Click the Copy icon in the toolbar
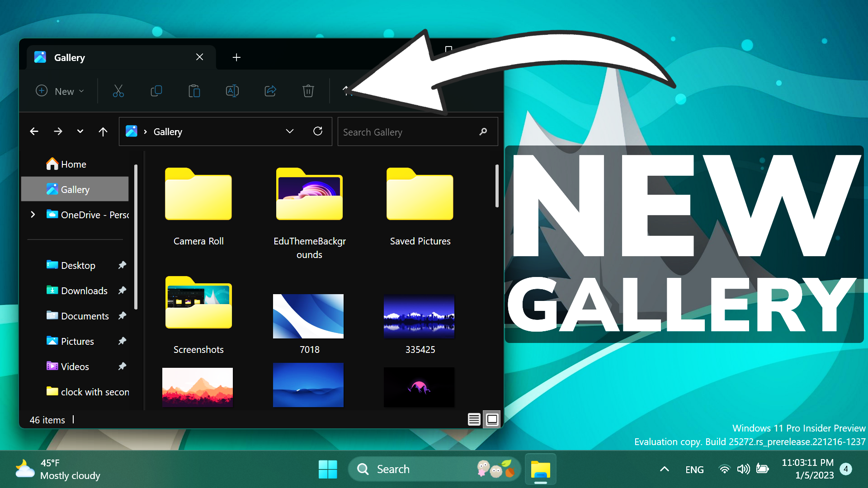Image resolution: width=868 pixels, height=488 pixels. tap(156, 91)
